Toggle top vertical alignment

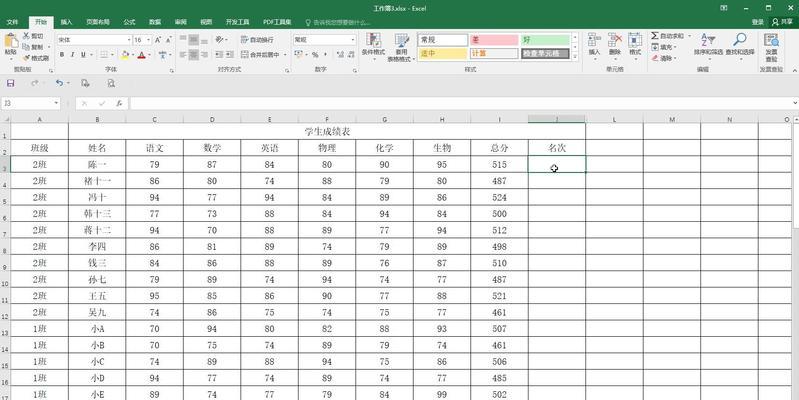[183, 39]
